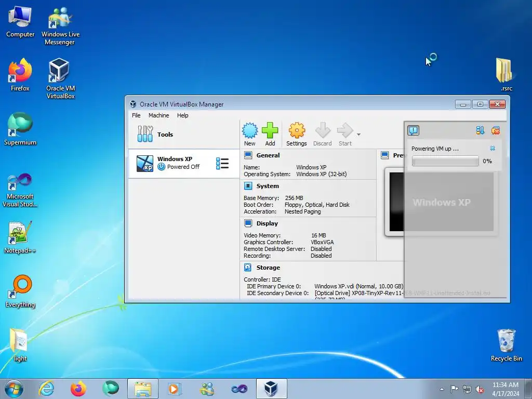
Task: Click the General section monitor icon
Action: point(248,155)
